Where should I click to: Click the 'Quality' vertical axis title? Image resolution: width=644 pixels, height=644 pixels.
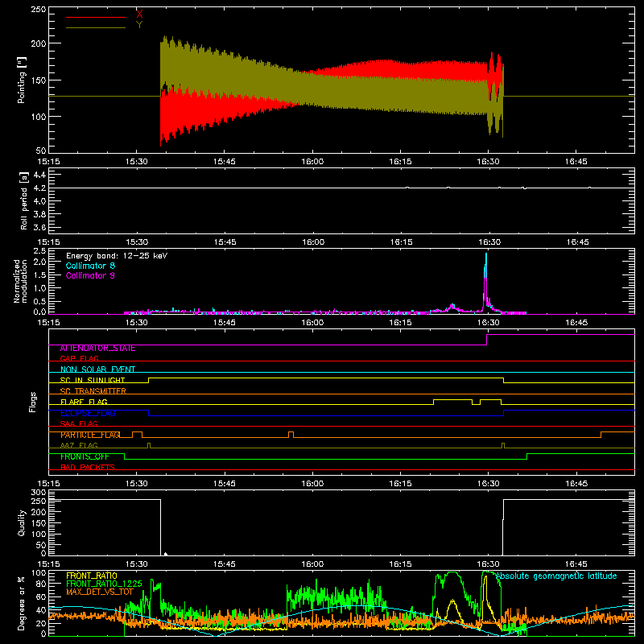point(22,522)
